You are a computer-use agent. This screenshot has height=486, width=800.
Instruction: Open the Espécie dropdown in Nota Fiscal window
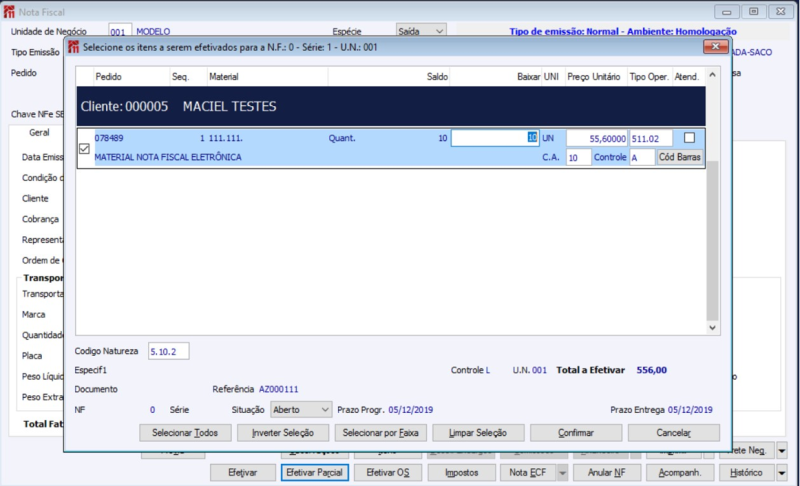[x=421, y=31]
